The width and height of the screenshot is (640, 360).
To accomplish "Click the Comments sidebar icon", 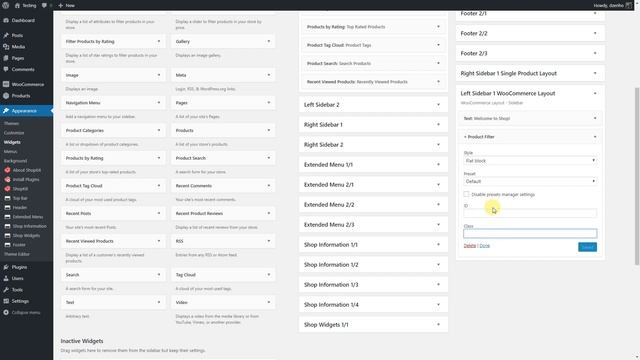I will point(6,70).
